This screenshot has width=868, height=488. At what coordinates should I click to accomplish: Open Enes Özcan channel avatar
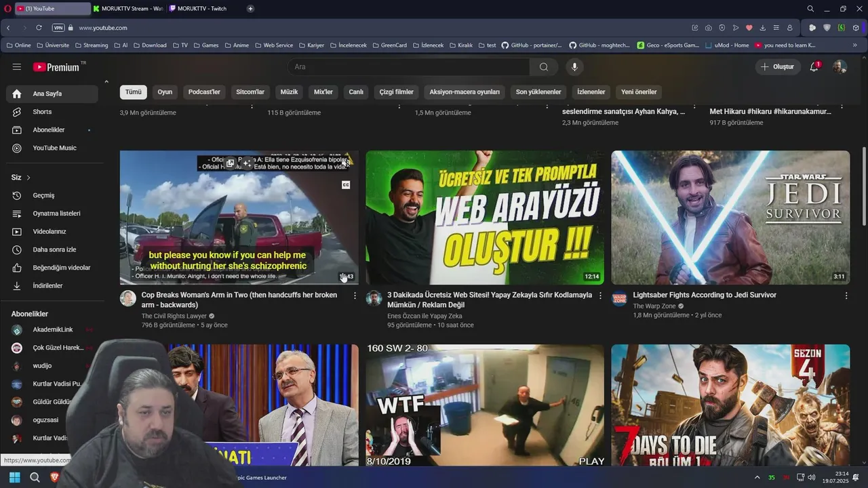[x=374, y=298]
